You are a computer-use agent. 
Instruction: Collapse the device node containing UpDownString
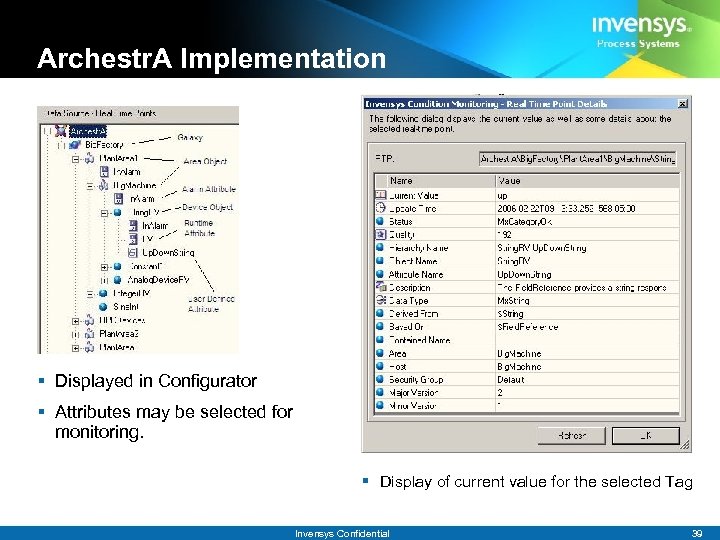point(104,213)
